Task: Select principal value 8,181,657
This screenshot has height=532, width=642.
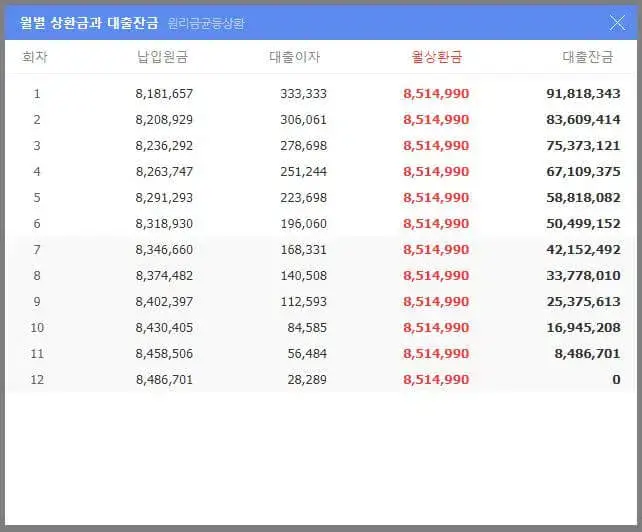Action: 164,94
